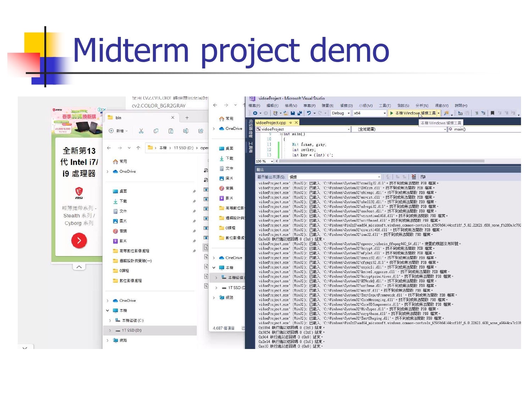Undo last action in Visual Studio toolbar

pos(309,113)
